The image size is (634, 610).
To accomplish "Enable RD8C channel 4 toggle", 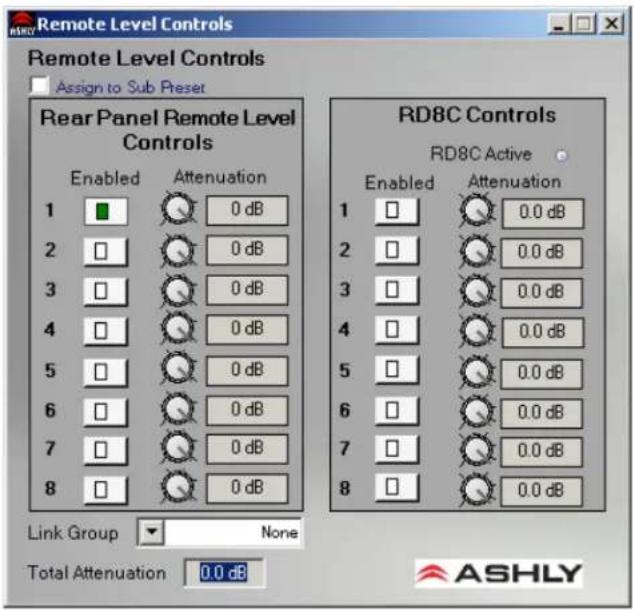I will coord(396,330).
